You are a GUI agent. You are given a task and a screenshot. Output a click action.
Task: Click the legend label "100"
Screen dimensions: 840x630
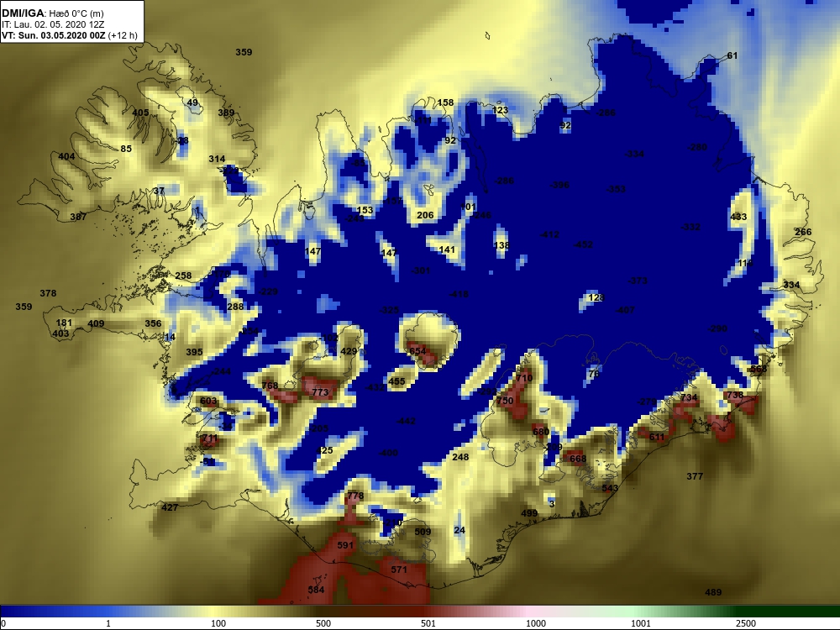point(218,623)
